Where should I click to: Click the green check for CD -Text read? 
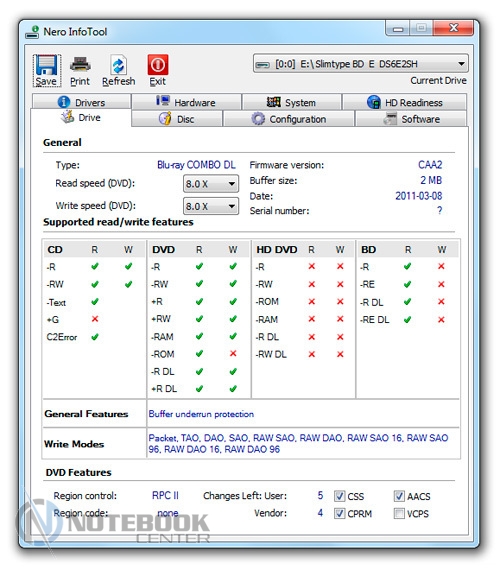pos(95,301)
